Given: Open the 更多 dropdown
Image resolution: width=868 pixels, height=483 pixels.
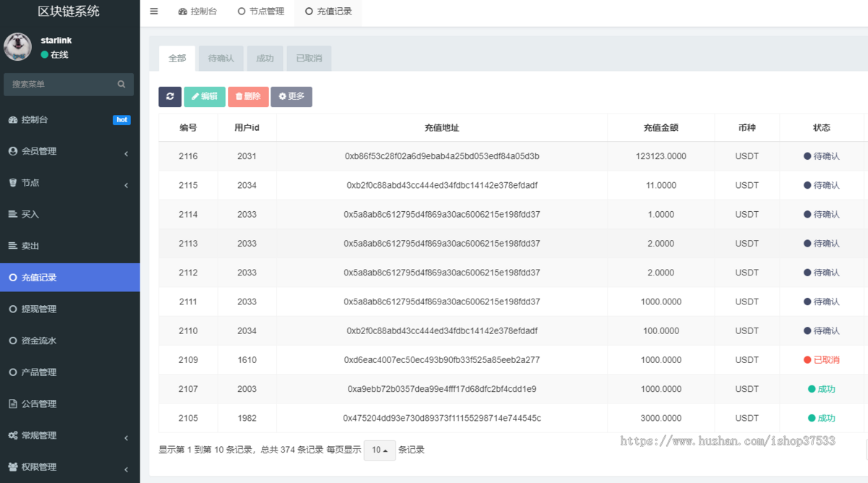Looking at the screenshot, I should [x=292, y=96].
